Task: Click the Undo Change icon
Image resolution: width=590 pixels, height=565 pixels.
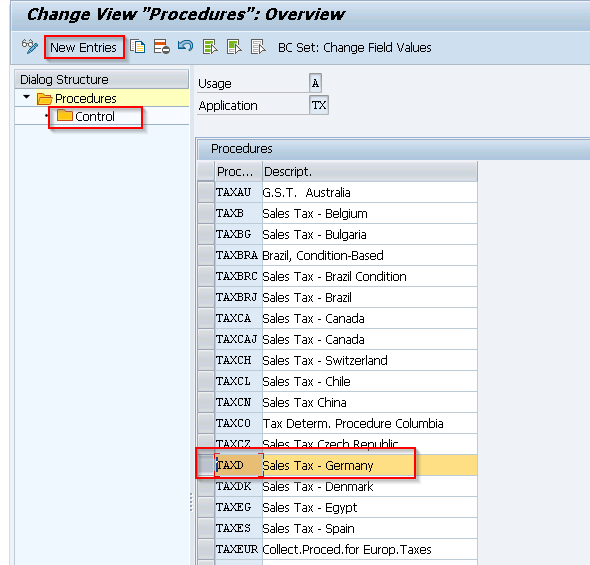Action: point(186,46)
